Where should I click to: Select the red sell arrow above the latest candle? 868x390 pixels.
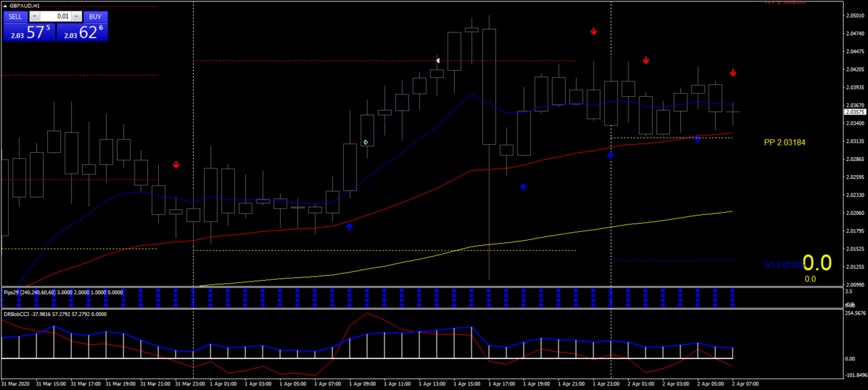pos(733,73)
